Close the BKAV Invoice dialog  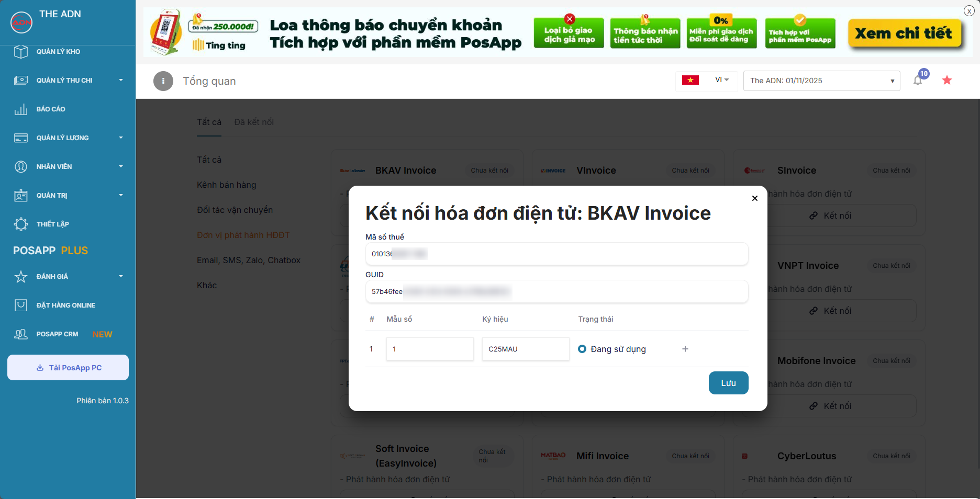click(x=755, y=198)
